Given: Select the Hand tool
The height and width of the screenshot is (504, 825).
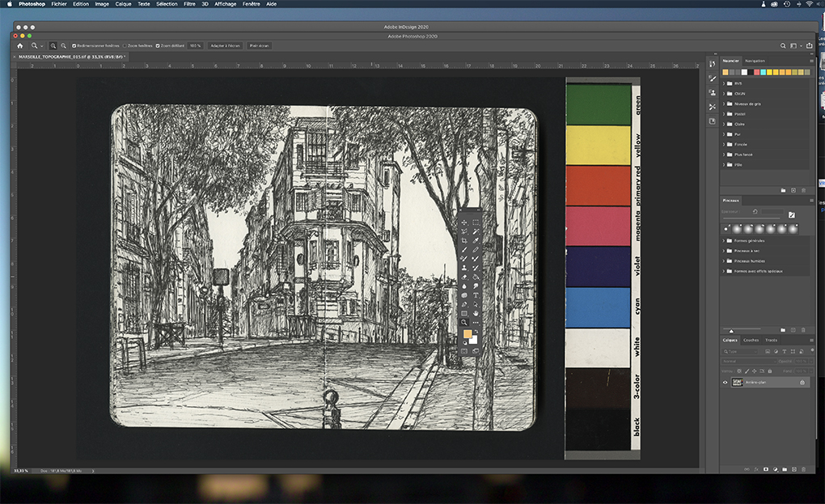Looking at the screenshot, I should coord(476,314).
